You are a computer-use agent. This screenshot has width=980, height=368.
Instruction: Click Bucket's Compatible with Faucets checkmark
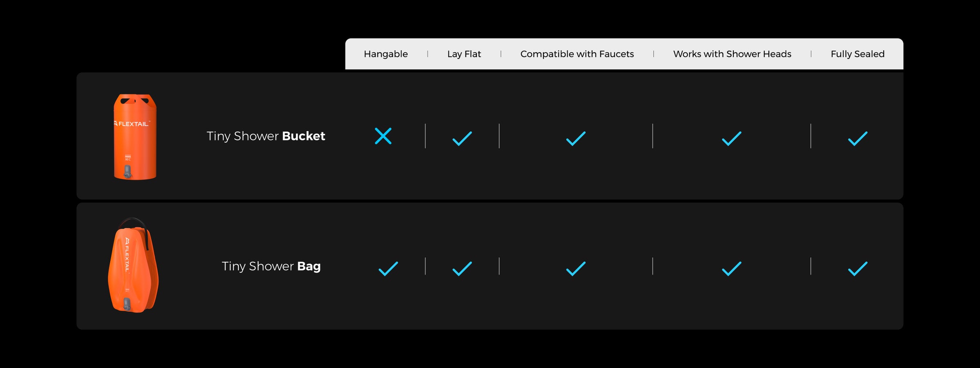576,139
